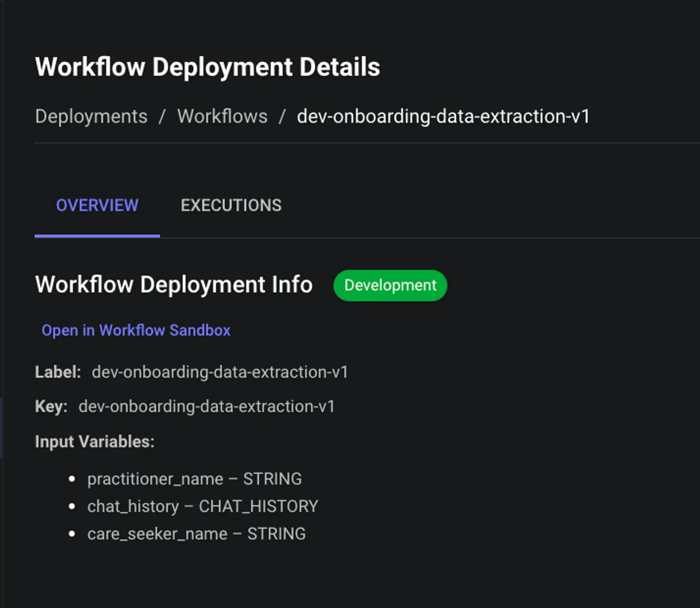The height and width of the screenshot is (608, 700).
Task: Select the OVERVIEW tab
Action: [97, 205]
